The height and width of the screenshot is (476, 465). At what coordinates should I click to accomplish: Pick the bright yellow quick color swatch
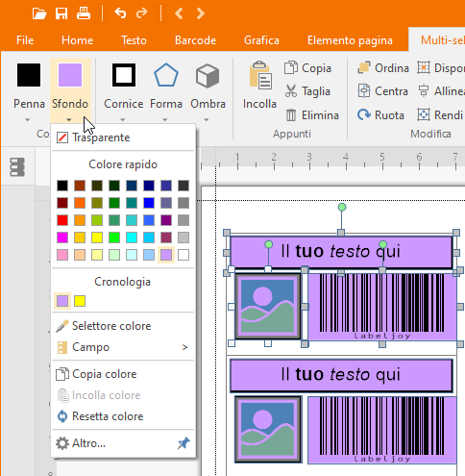(97, 238)
